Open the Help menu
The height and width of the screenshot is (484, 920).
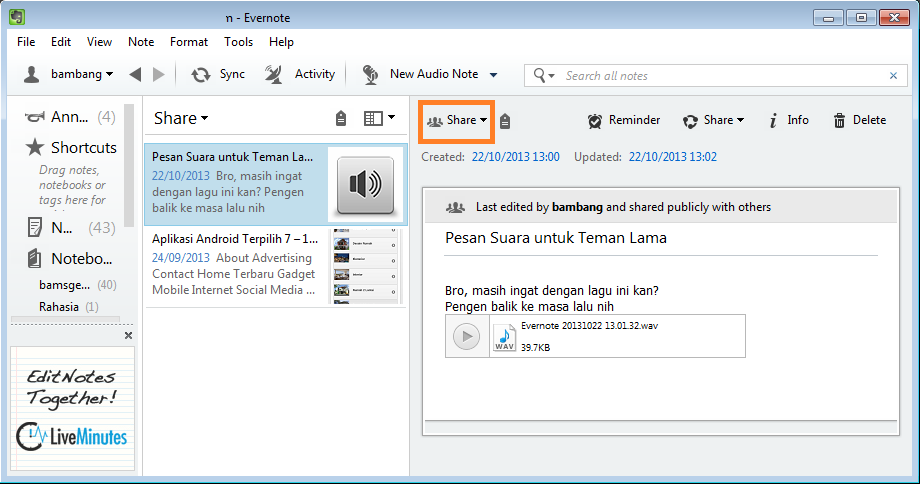coord(281,42)
